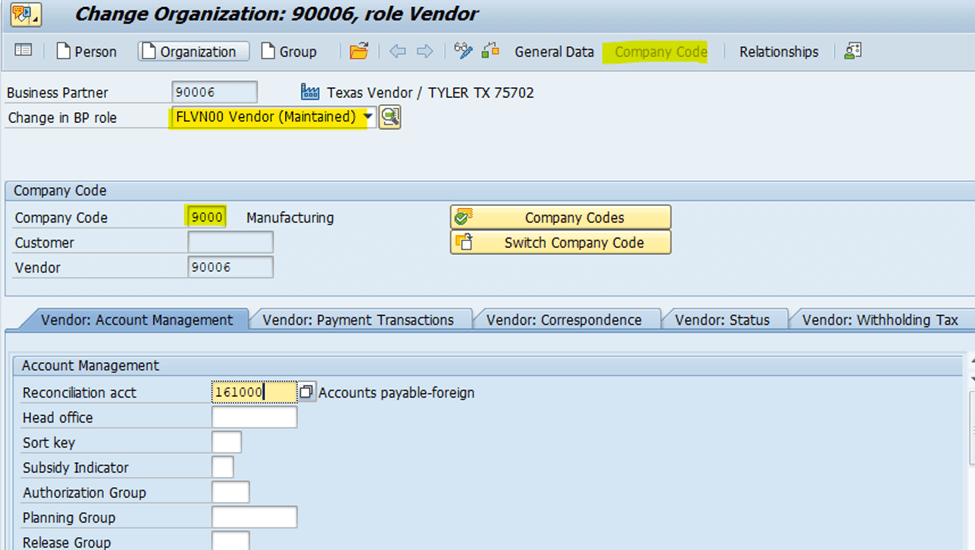Click the Business Partner number field

[x=215, y=92]
